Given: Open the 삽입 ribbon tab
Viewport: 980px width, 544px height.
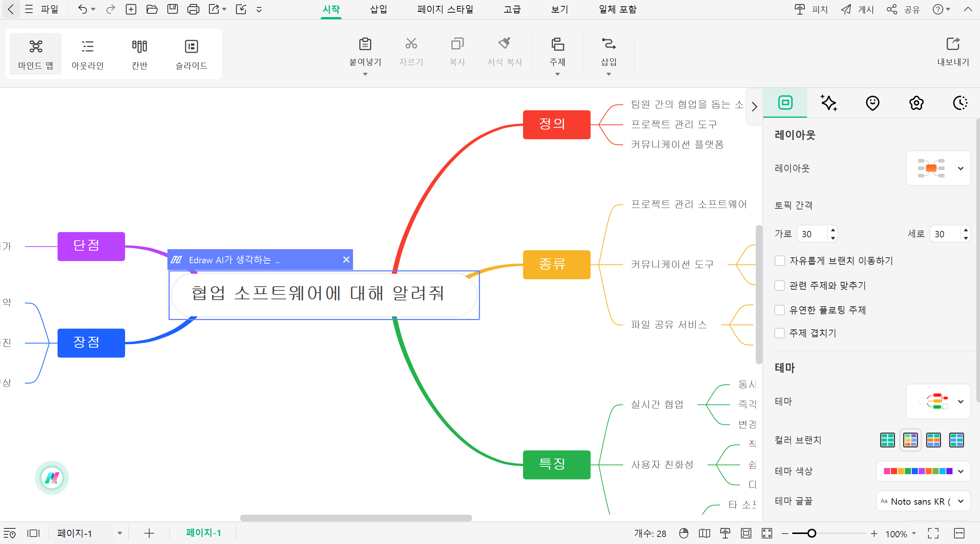Looking at the screenshot, I should (379, 9).
